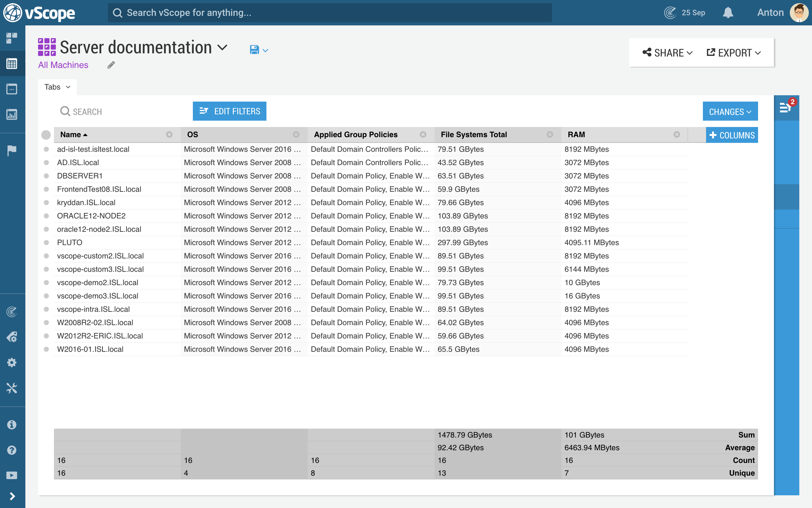This screenshot has width=812, height=508.
Task: Click the 25 Sep discovery status
Action: point(684,13)
